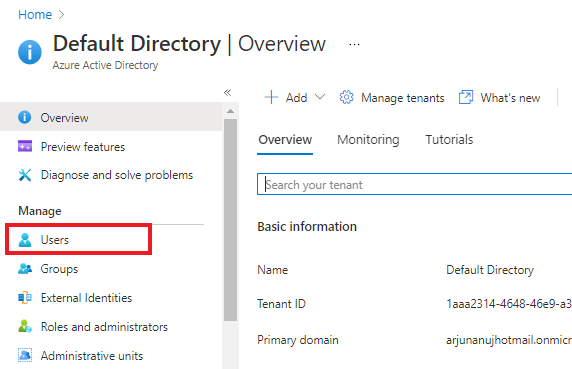Screen dimensions: 572x369
Task: Click the Overview info icon in sidebar
Action: [24, 117]
